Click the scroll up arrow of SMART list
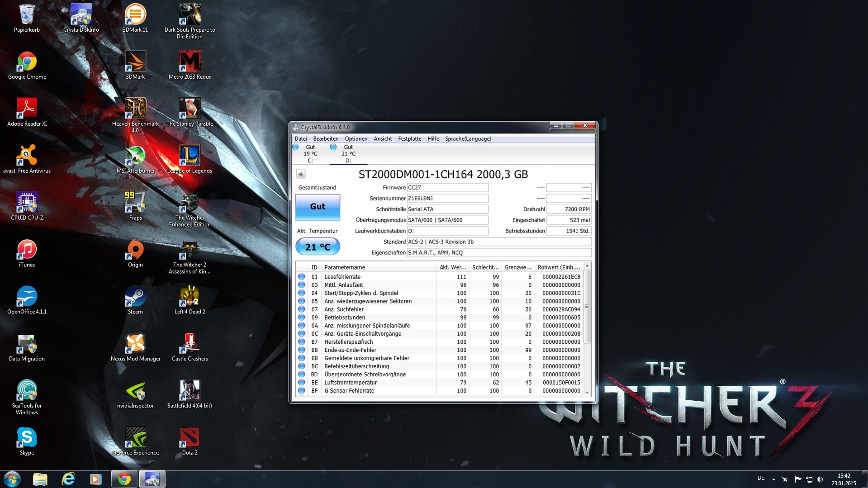 click(587, 266)
